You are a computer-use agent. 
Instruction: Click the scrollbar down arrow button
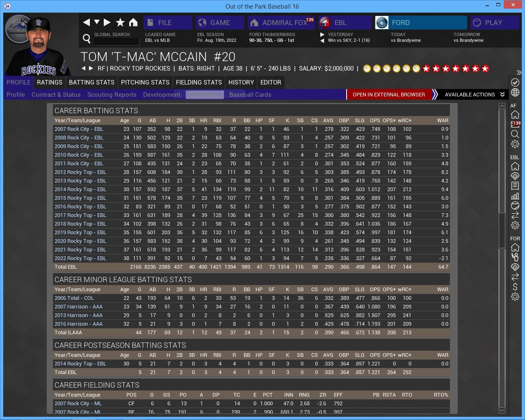(502, 410)
